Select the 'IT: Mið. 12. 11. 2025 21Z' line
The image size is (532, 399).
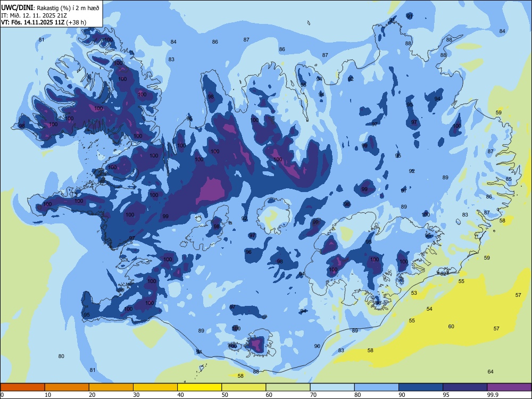click(x=34, y=15)
